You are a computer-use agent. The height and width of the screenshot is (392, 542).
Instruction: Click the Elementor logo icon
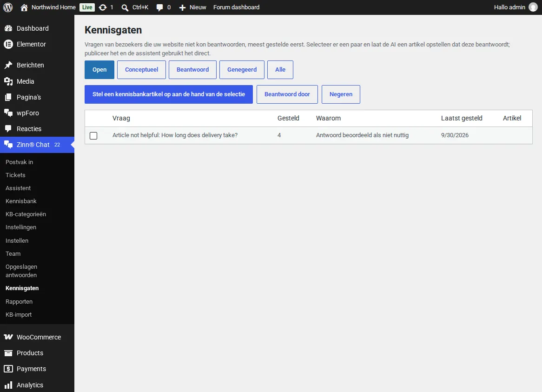point(8,44)
